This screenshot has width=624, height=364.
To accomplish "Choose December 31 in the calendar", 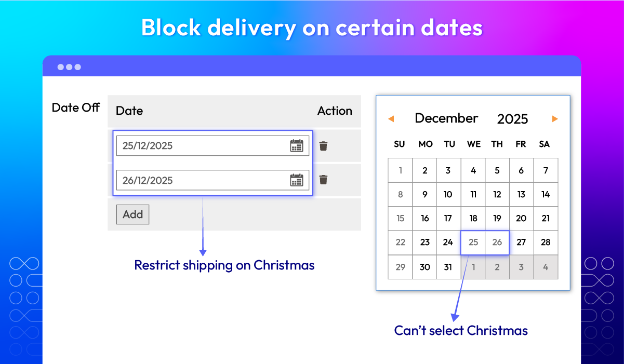I will [448, 267].
